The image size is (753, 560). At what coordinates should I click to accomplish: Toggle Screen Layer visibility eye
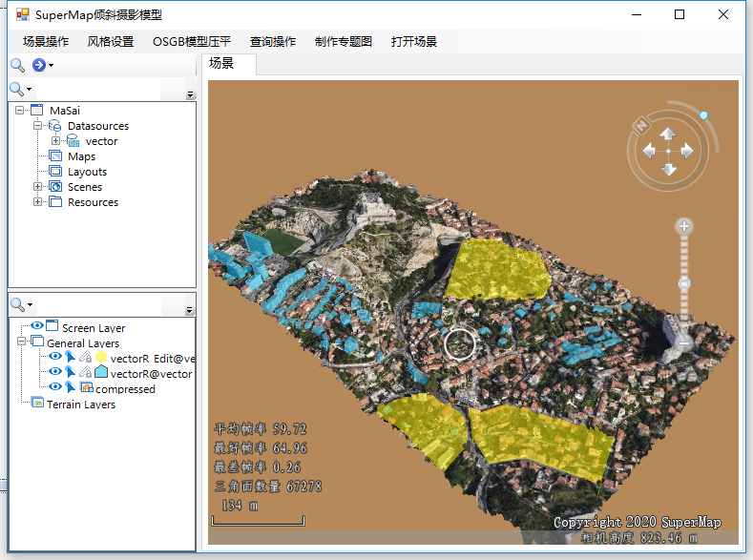[37, 325]
